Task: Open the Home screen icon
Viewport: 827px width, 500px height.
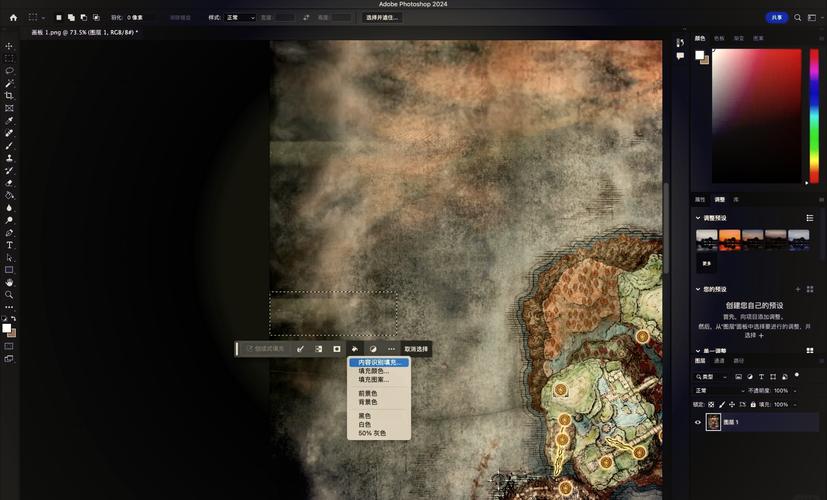Action: click(13, 17)
